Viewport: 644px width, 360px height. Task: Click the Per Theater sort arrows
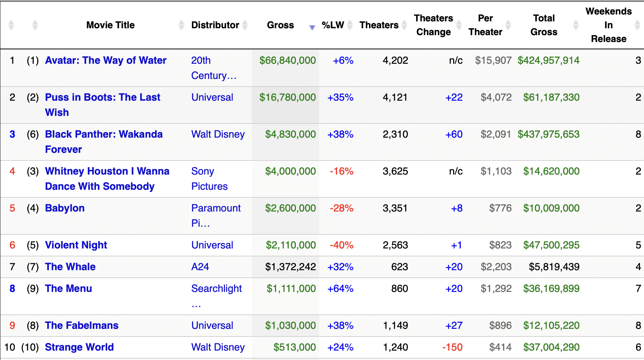(x=508, y=25)
